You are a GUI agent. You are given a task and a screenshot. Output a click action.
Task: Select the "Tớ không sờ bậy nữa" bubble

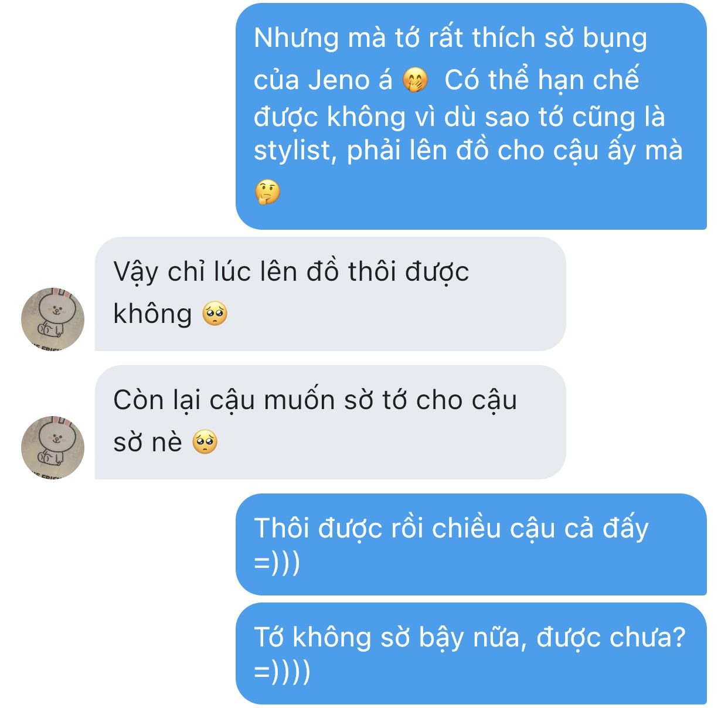471,653
